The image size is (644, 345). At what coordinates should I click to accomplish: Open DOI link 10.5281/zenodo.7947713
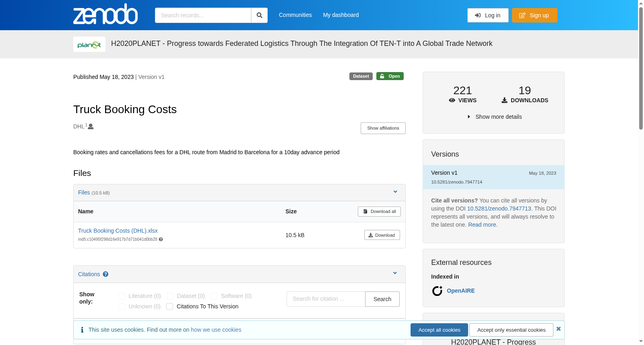[499, 209]
